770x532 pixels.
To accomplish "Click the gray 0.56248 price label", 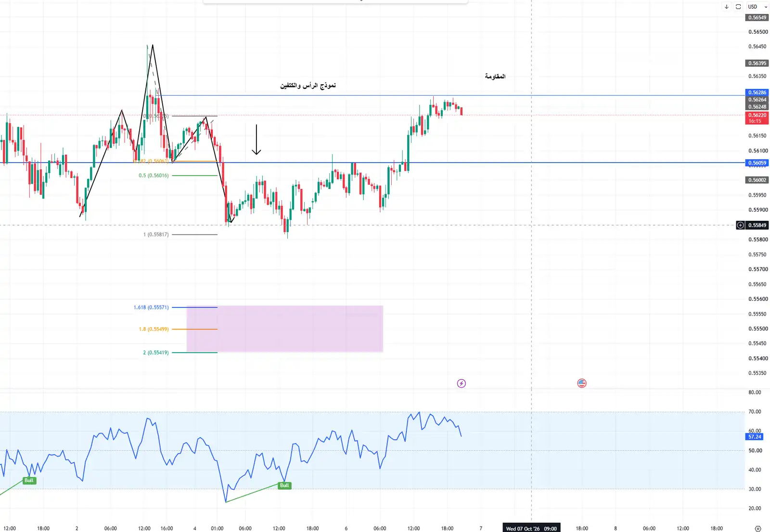I will coord(757,107).
